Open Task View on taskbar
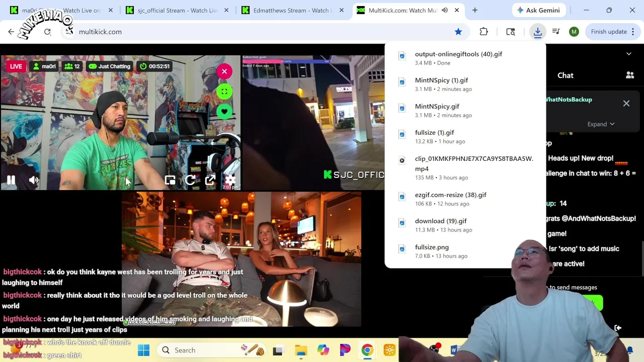Screen dimensions: 644x362 (277, 350)
